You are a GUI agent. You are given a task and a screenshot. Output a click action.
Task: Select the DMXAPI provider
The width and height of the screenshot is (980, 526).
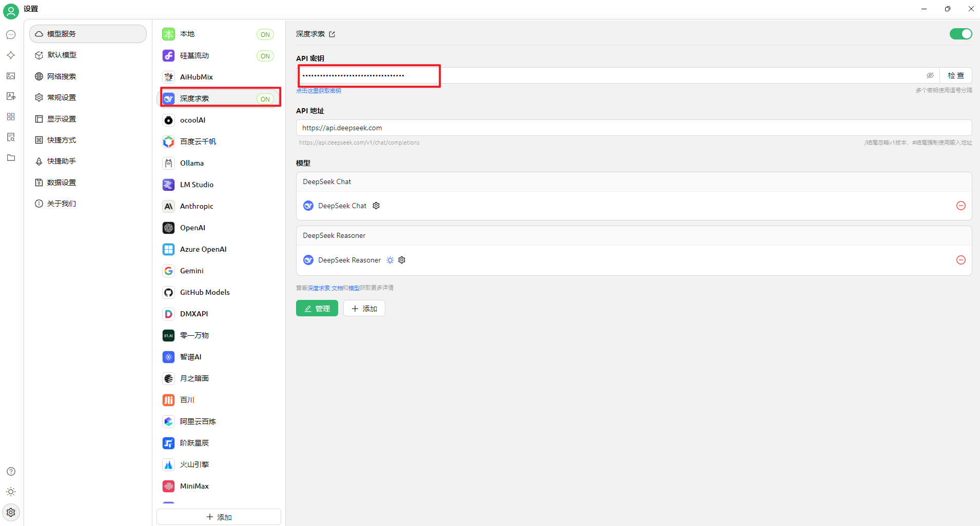click(x=219, y=314)
